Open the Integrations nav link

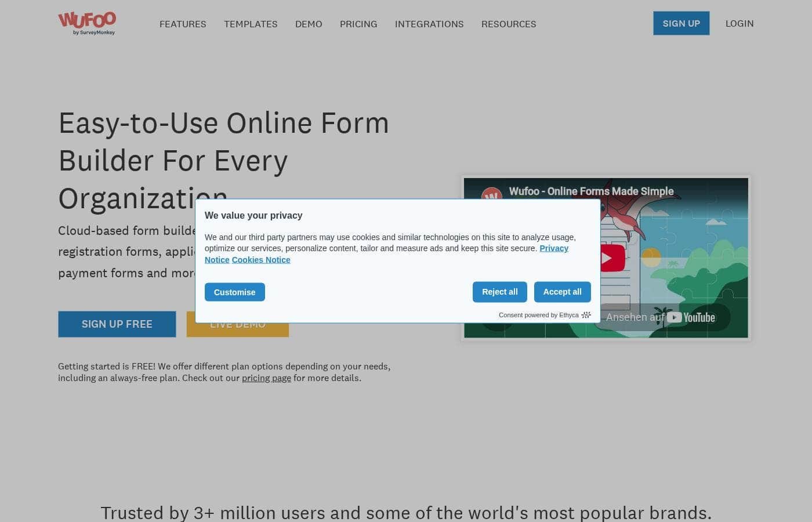429,24
